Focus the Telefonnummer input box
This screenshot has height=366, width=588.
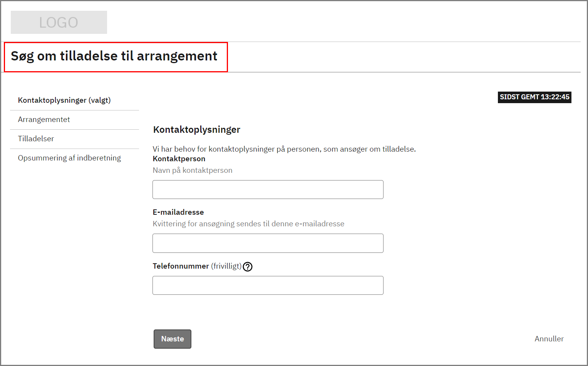(268, 286)
